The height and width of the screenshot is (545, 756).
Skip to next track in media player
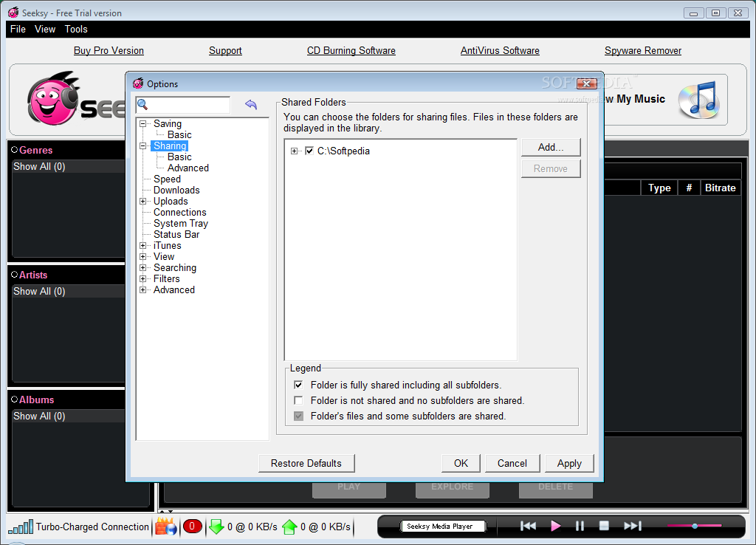633,526
